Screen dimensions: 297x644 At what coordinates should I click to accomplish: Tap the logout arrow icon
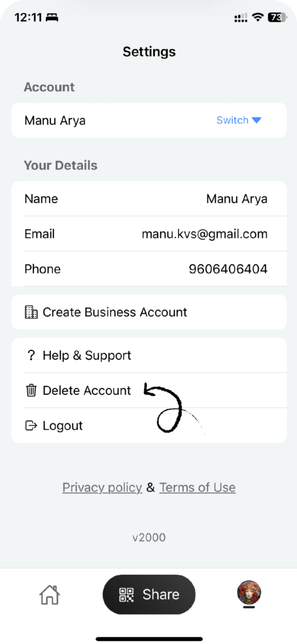pos(31,426)
